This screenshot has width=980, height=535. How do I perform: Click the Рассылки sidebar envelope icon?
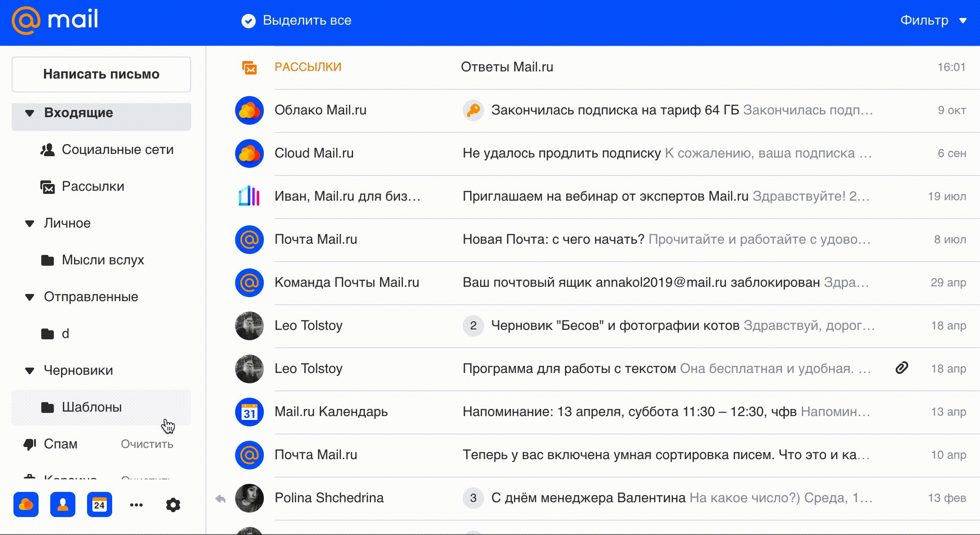click(x=48, y=187)
